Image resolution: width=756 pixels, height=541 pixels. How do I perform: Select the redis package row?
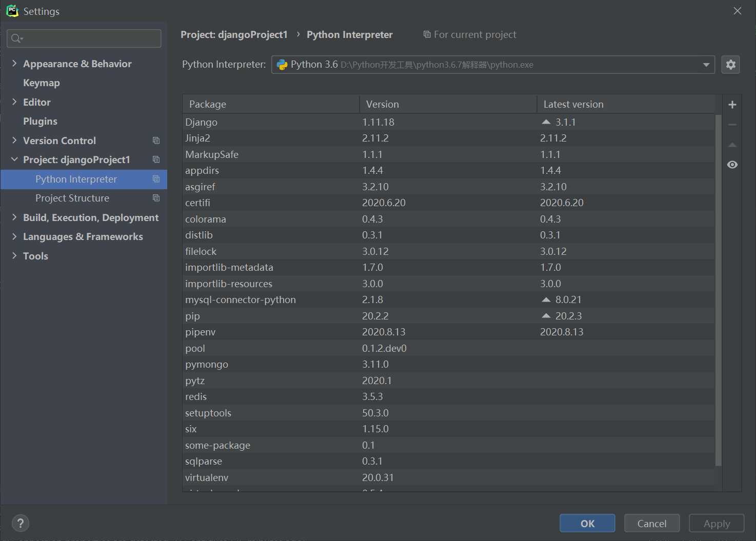448,396
